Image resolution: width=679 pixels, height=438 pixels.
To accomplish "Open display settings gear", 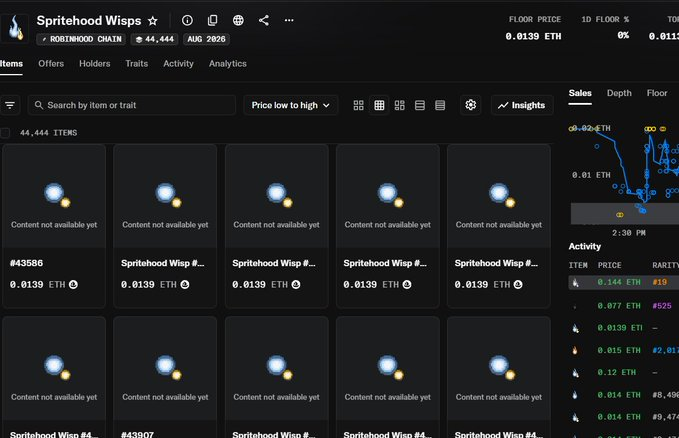I will pyautogui.click(x=471, y=105).
